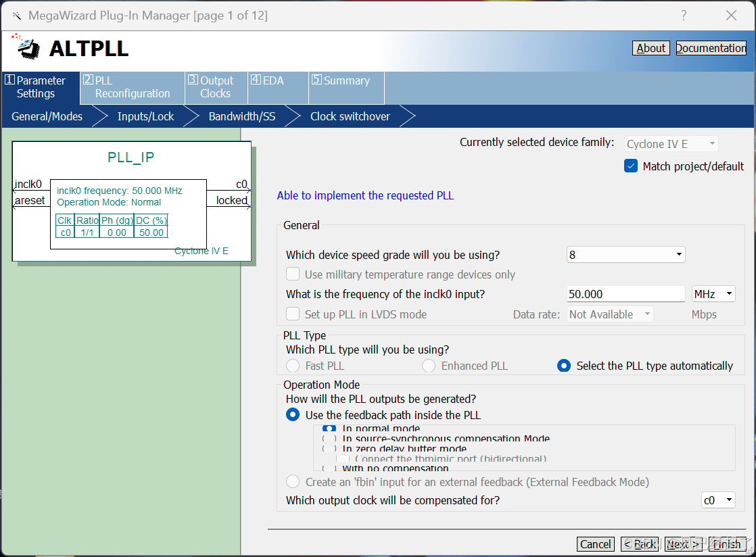This screenshot has width=756, height=557.
Task: Toggle Set up PLL in LVDS mode
Action: (293, 314)
